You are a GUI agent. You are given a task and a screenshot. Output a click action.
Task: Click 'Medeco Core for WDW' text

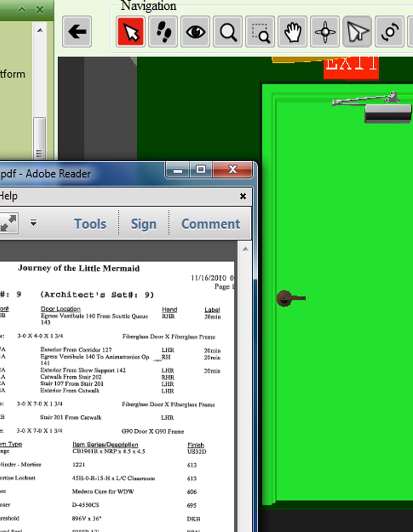point(103,491)
